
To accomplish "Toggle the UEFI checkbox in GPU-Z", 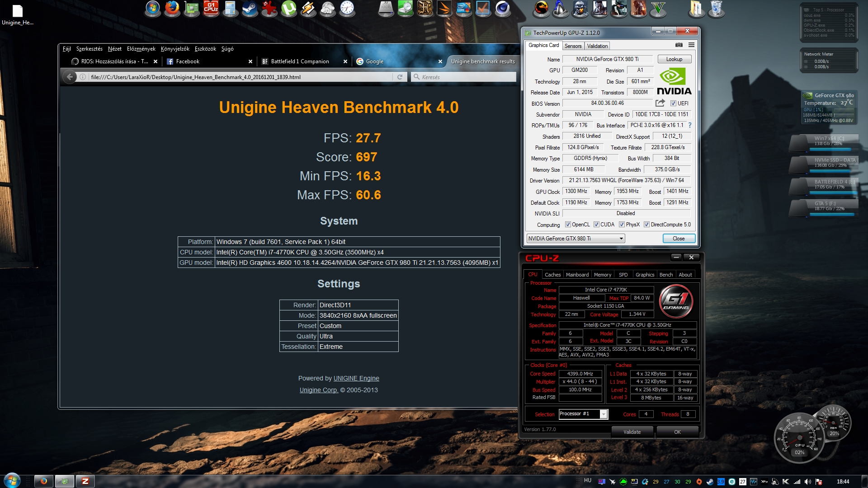I will click(x=673, y=103).
